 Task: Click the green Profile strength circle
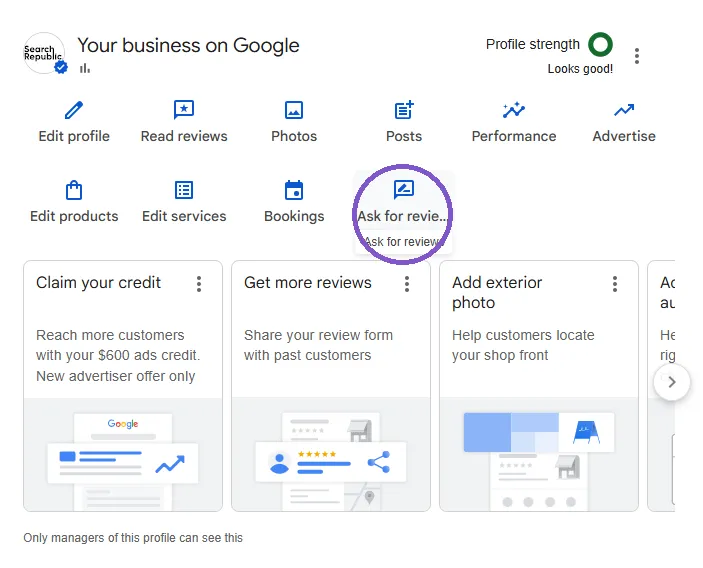[x=600, y=44]
